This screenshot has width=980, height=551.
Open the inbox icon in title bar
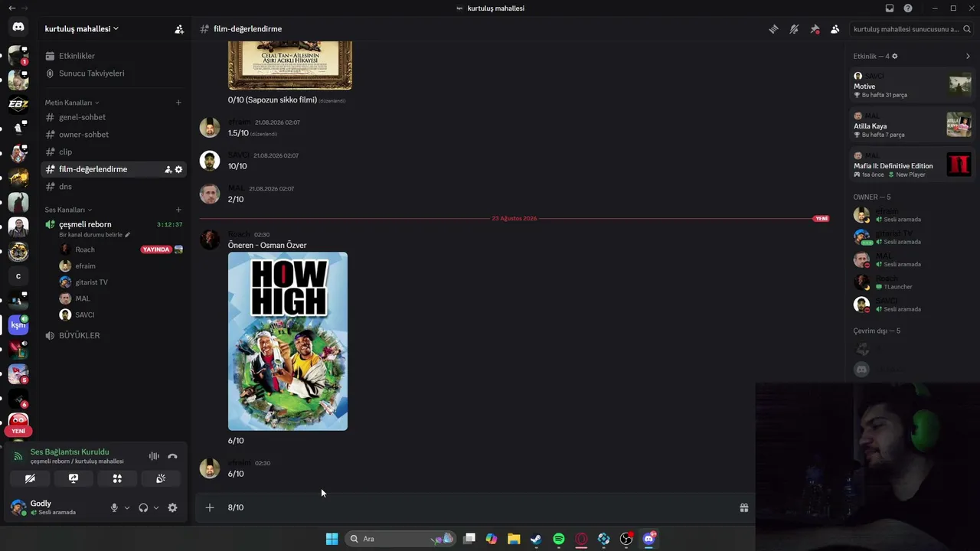tap(890, 8)
